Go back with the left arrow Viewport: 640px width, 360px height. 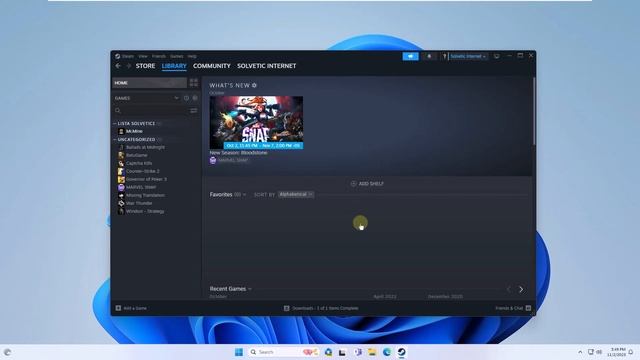[118, 66]
